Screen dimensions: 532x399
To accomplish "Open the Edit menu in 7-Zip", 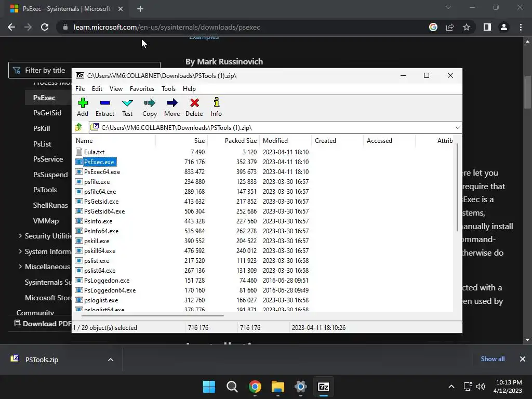I will click(x=97, y=88).
